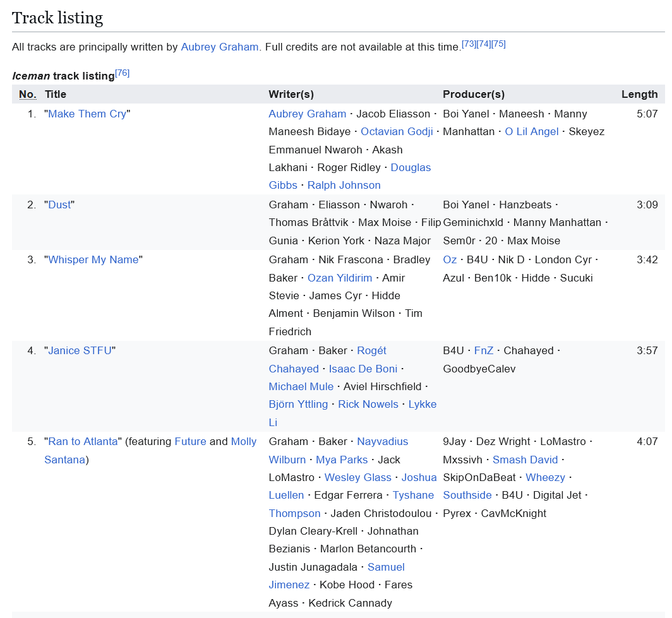Open the FnZ producer link
Screen dimensions: 672x618
point(483,350)
